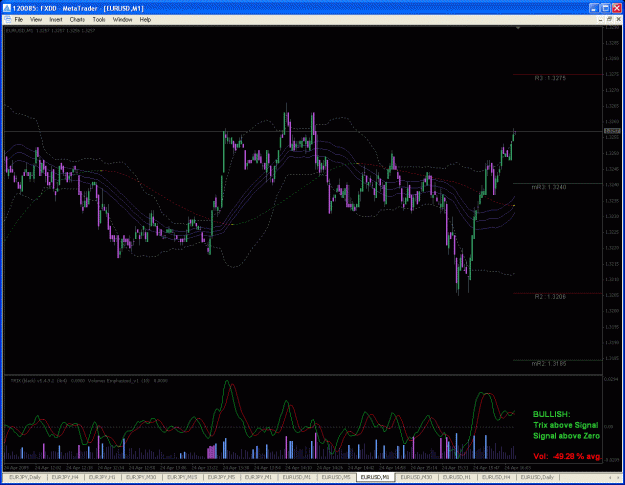Click the MetaTrader logo in the title bar

(7, 8)
